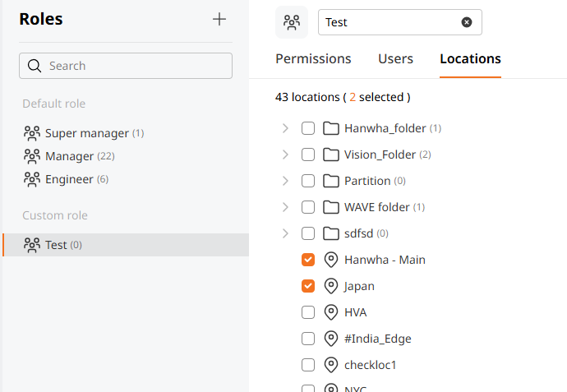Image resolution: width=567 pixels, height=392 pixels.
Task: Click the Super manager role icon
Action: click(32, 133)
